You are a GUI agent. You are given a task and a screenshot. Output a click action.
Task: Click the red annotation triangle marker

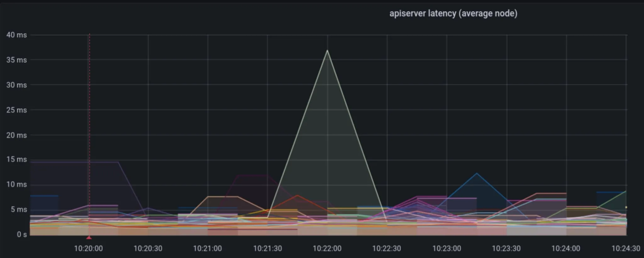point(89,238)
